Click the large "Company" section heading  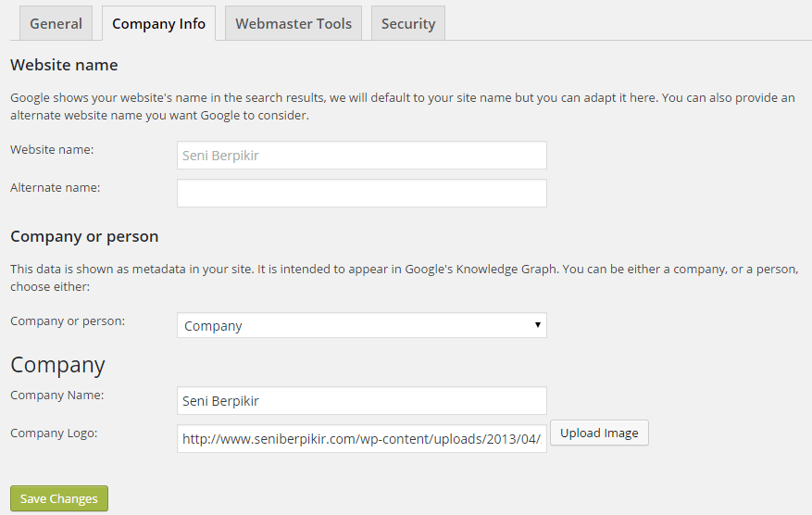[x=57, y=365]
